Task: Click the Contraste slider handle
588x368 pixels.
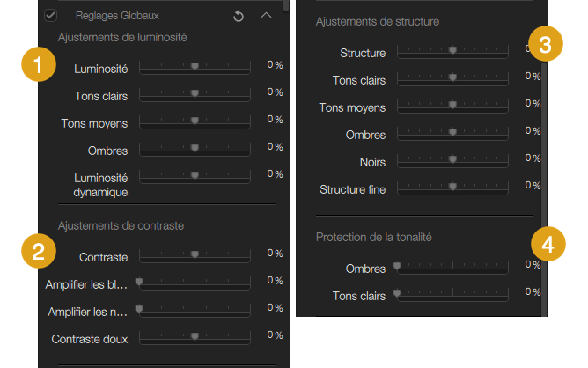Action: [195, 254]
